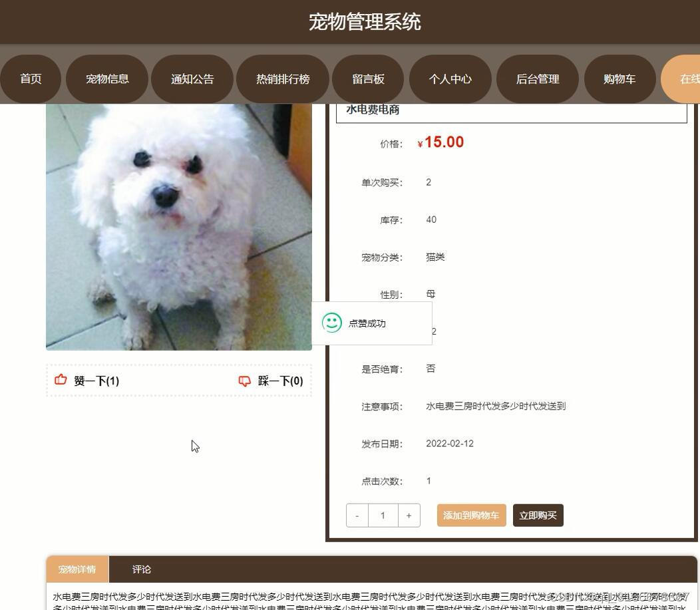Click the quantity input field
Viewport: 700px width, 610px height.
[383, 516]
